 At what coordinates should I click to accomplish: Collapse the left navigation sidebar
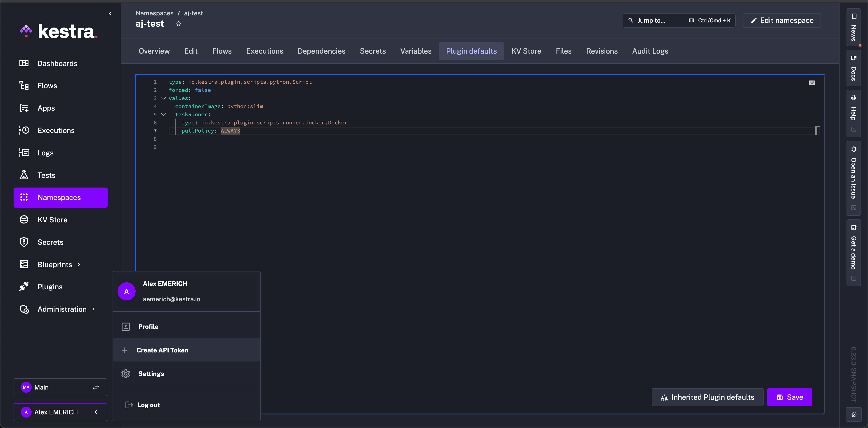tap(110, 14)
